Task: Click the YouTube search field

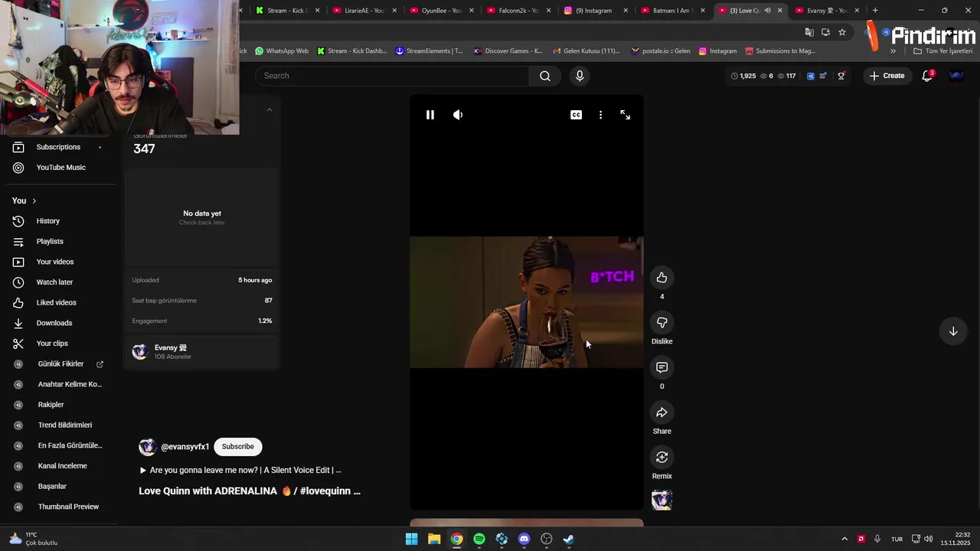Action: click(x=393, y=76)
